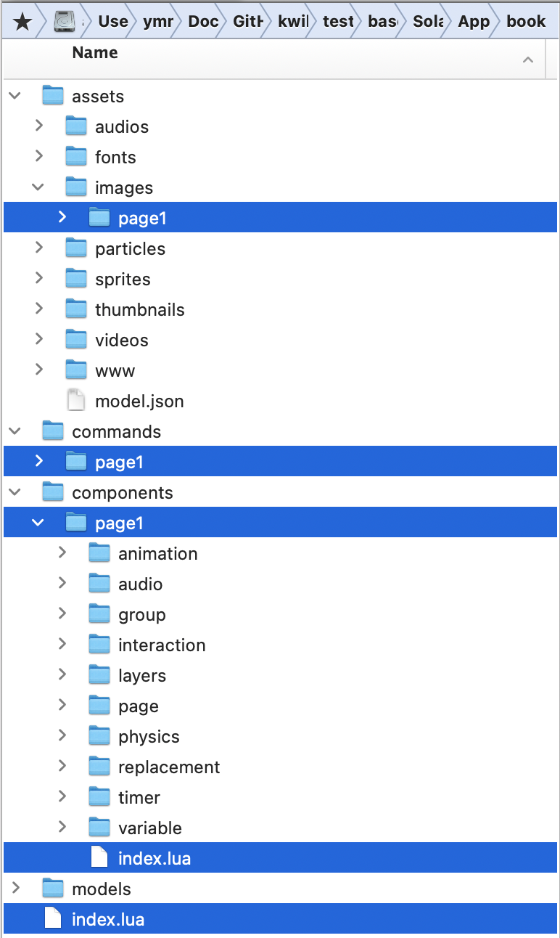Collapse the images folder
The height and width of the screenshot is (938, 560).
pos(38,187)
